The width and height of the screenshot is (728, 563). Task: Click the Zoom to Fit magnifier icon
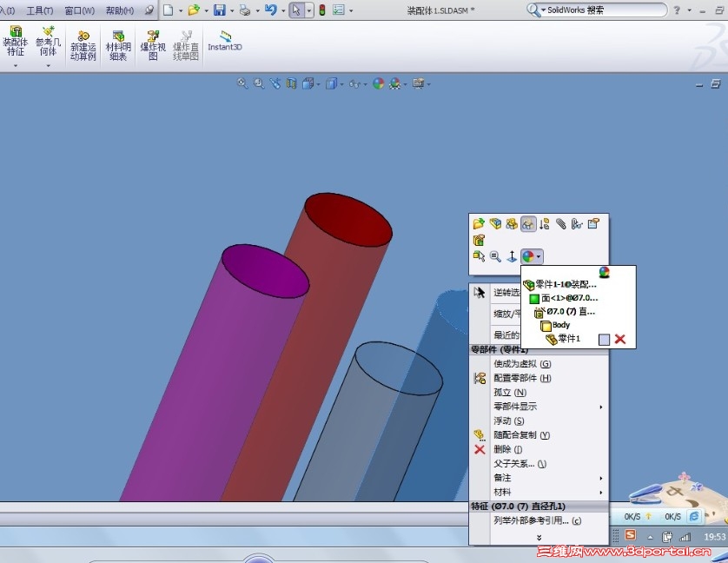click(242, 83)
